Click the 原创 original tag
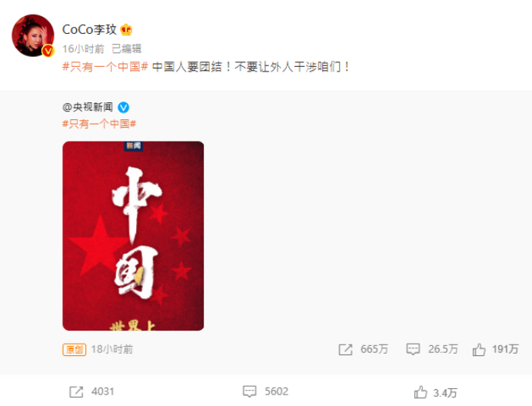Viewport: 532px width, 406px height. pos(74,349)
